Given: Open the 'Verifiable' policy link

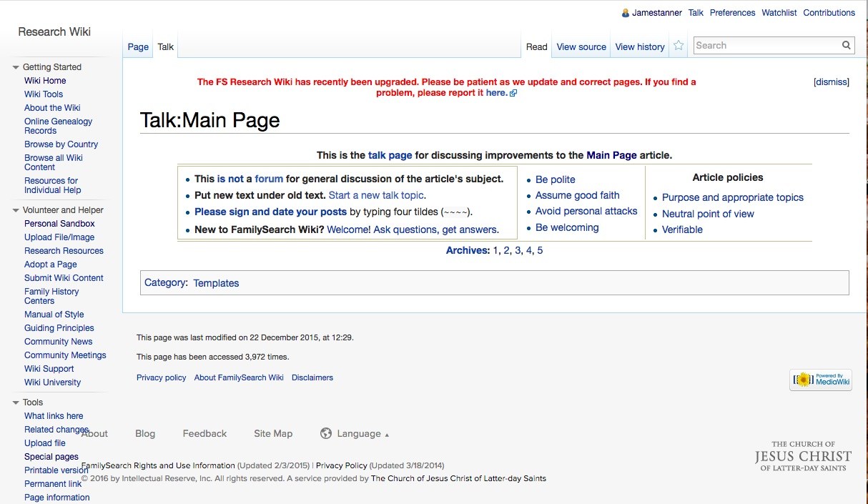Looking at the screenshot, I should [682, 229].
